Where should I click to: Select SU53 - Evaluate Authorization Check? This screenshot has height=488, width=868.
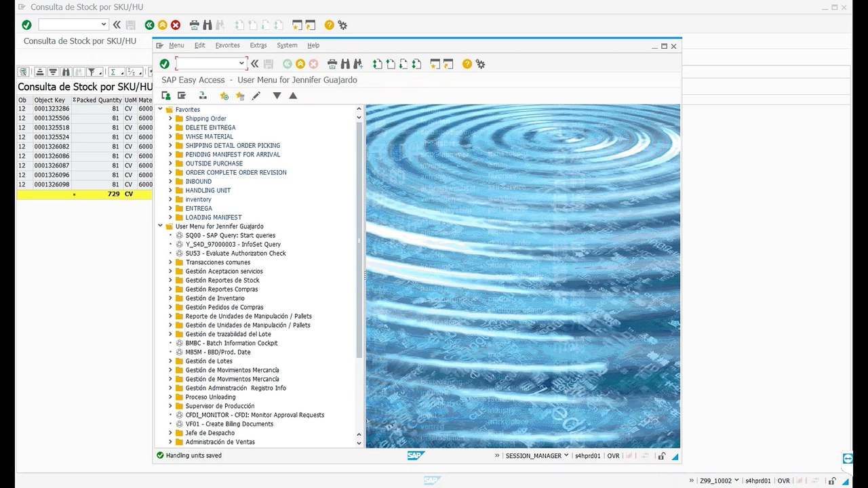click(235, 253)
